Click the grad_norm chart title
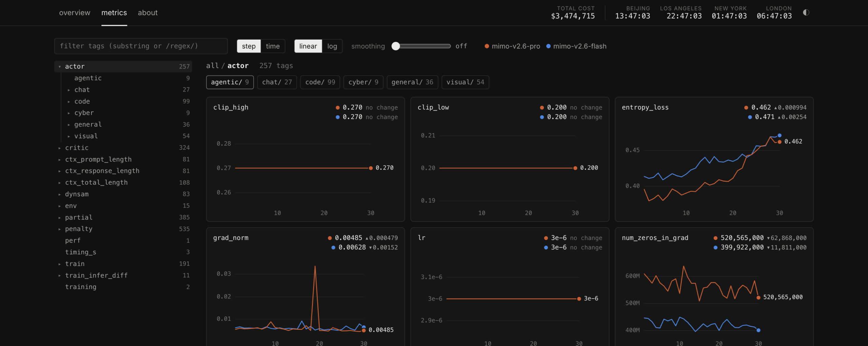The height and width of the screenshot is (346, 868). pos(231,238)
